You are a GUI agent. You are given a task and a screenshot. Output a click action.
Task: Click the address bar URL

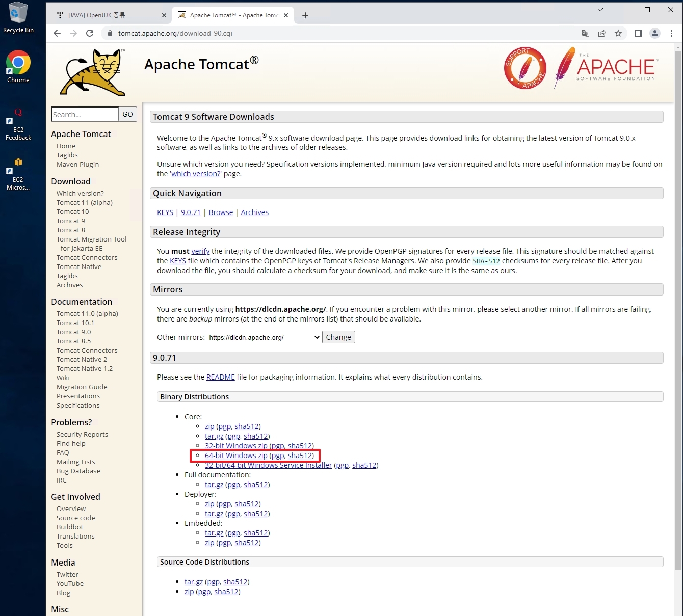coord(175,33)
